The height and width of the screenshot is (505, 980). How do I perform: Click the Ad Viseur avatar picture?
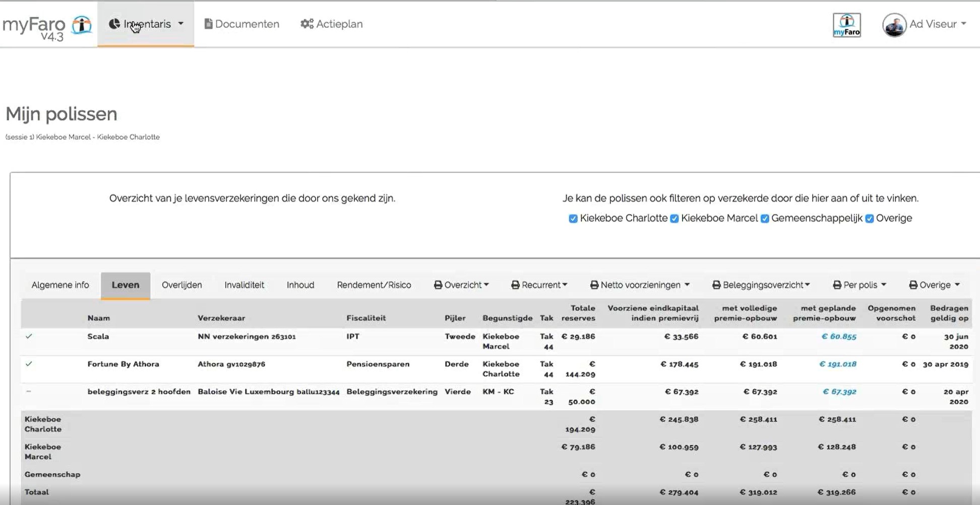[x=894, y=25]
